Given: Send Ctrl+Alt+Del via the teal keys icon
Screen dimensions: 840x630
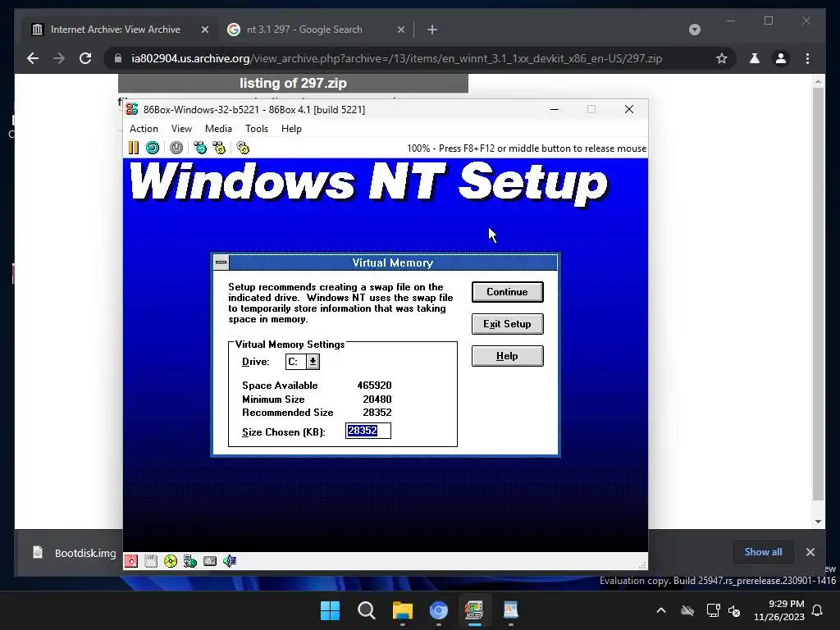Looking at the screenshot, I should [200, 148].
